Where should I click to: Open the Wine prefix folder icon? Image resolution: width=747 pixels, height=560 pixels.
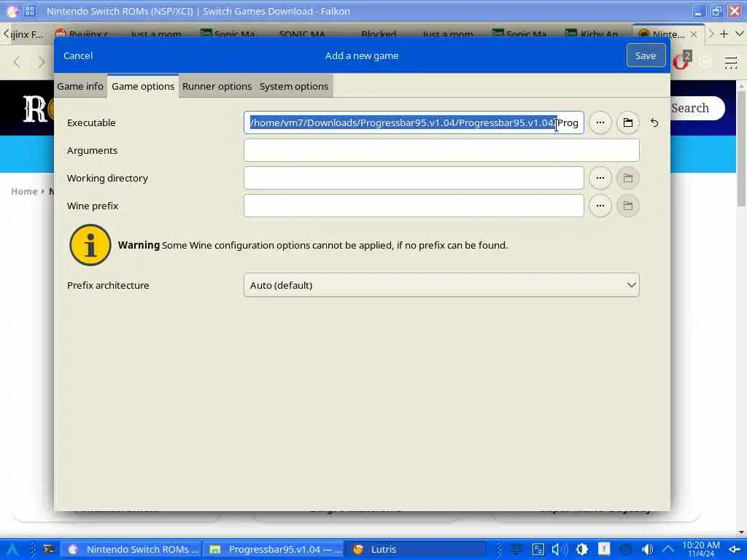coord(628,206)
